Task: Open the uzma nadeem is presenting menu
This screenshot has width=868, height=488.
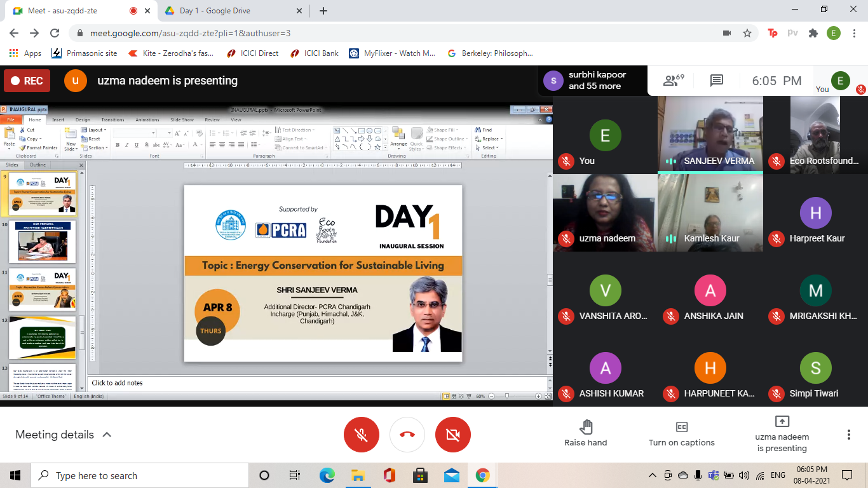Action: (782, 434)
